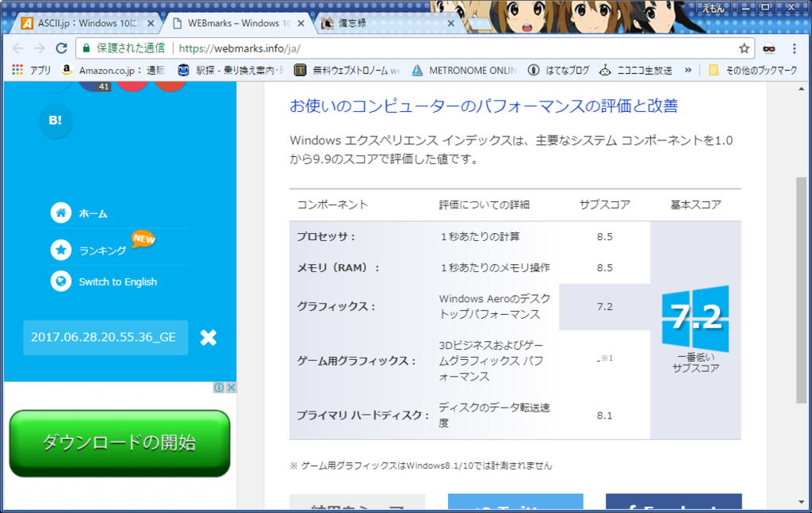Select the プライマリ ハードディスク score 8.1

coord(604,415)
